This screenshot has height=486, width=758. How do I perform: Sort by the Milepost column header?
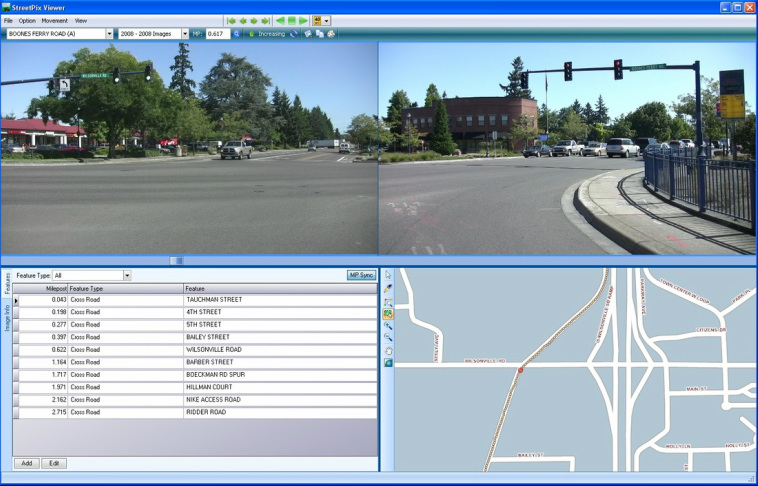(40, 289)
